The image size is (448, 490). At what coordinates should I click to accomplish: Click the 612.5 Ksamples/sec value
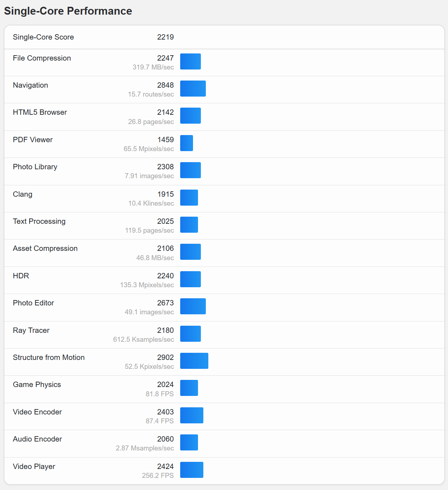(144, 339)
